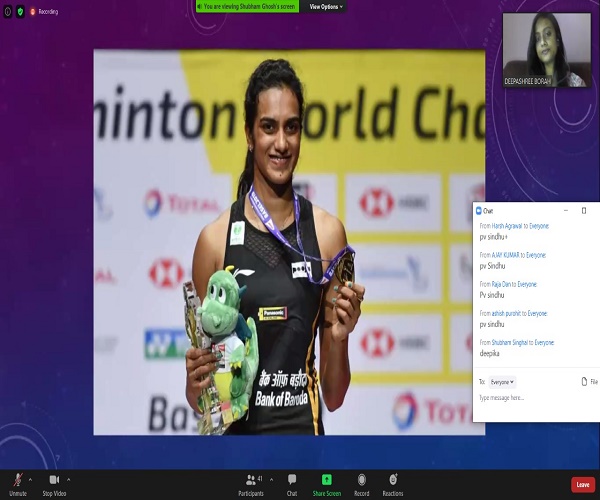Select the DEEPASHREE BORAH video thumbnail

click(x=546, y=50)
